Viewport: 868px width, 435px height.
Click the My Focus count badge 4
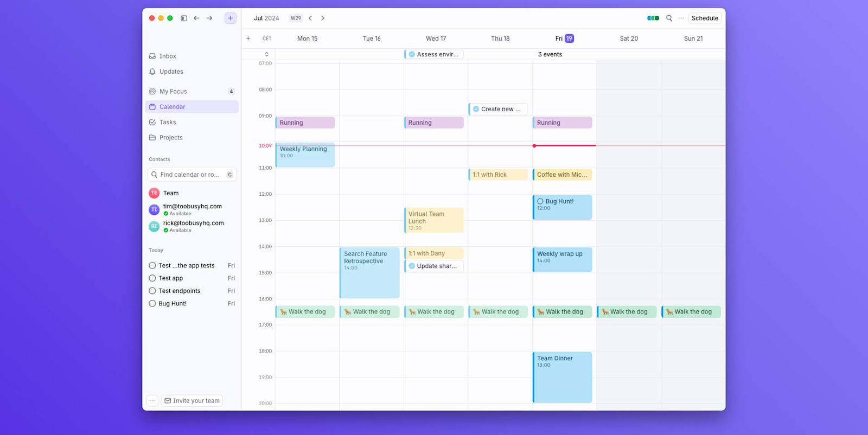pyautogui.click(x=231, y=92)
